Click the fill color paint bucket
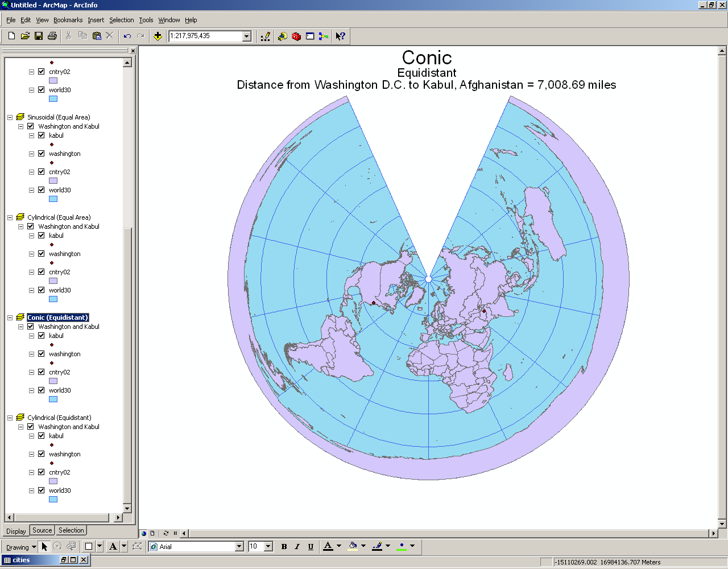The image size is (728, 569). click(353, 546)
